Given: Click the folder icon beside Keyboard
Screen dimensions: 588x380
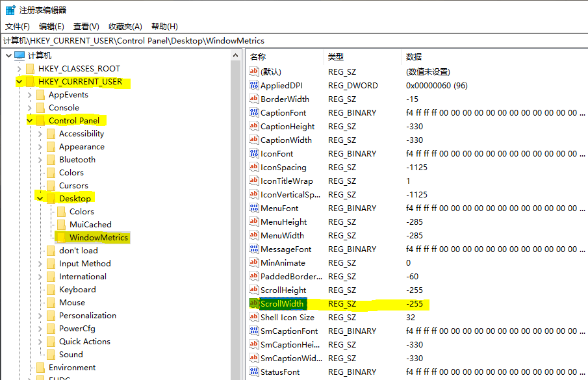Looking at the screenshot, I should (51, 290).
